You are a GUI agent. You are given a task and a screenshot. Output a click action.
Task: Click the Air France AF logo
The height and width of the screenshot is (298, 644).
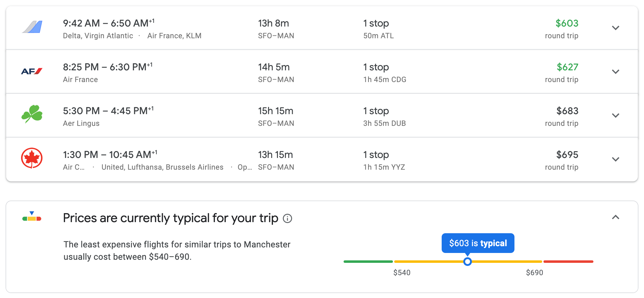click(x=32, y=71)
